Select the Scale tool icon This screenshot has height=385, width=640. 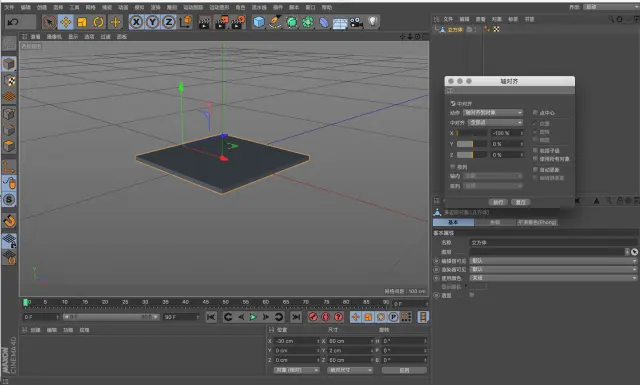pyautogui.click(x=82, y=22)
